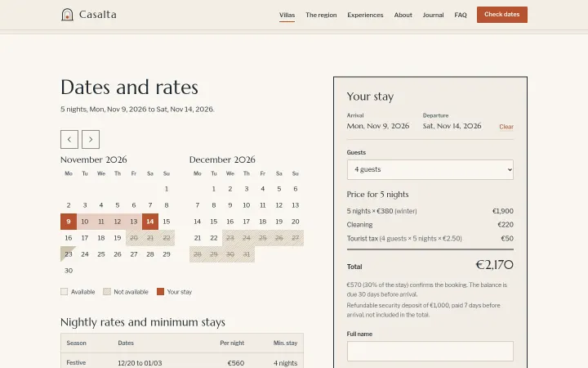The width and height of the screenshot is (588, 368).
Task: Click the Available legend swatch
Action: click(65, 292)
